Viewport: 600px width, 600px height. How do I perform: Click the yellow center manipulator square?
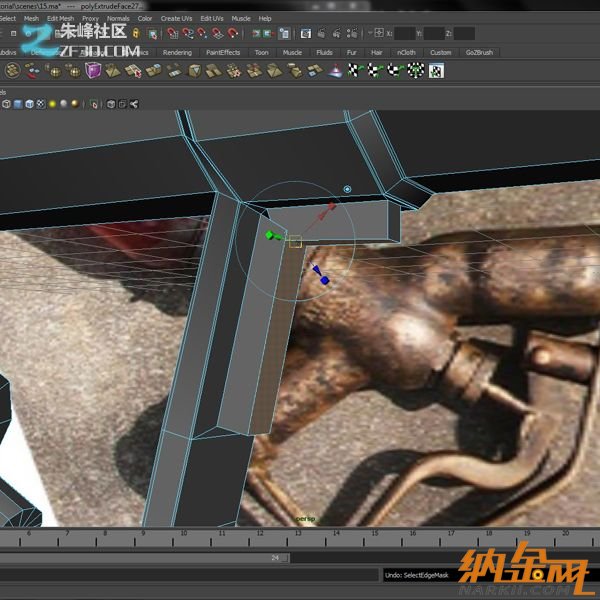pos(295,241)
